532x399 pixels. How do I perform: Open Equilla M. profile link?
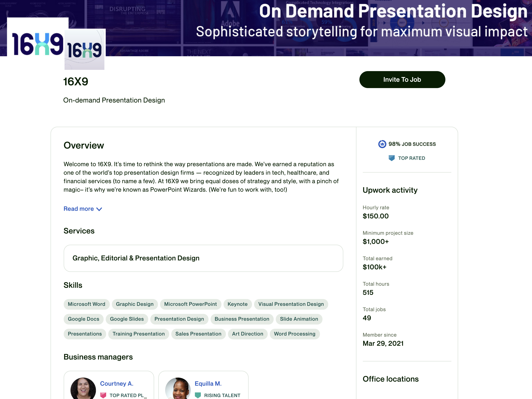pyautogui.click(x=208, y=384)
